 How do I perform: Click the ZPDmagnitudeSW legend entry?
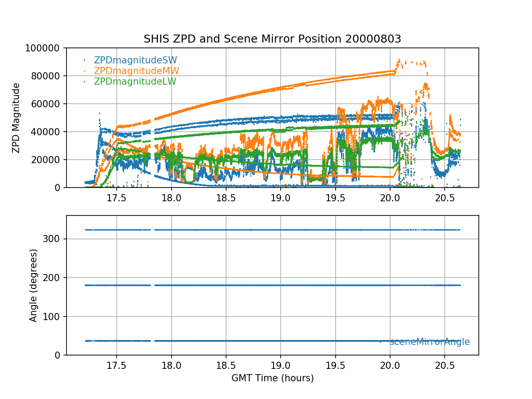(x=135, y=60)
